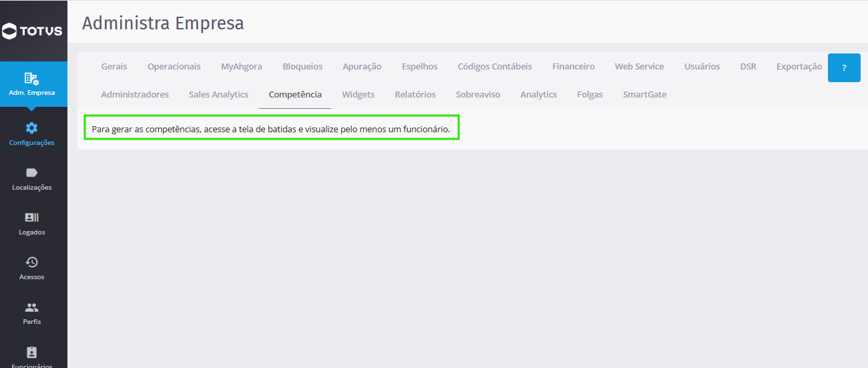Open Acessos history icon
This screenshot has width=868, height=368.
pos(32,262)
